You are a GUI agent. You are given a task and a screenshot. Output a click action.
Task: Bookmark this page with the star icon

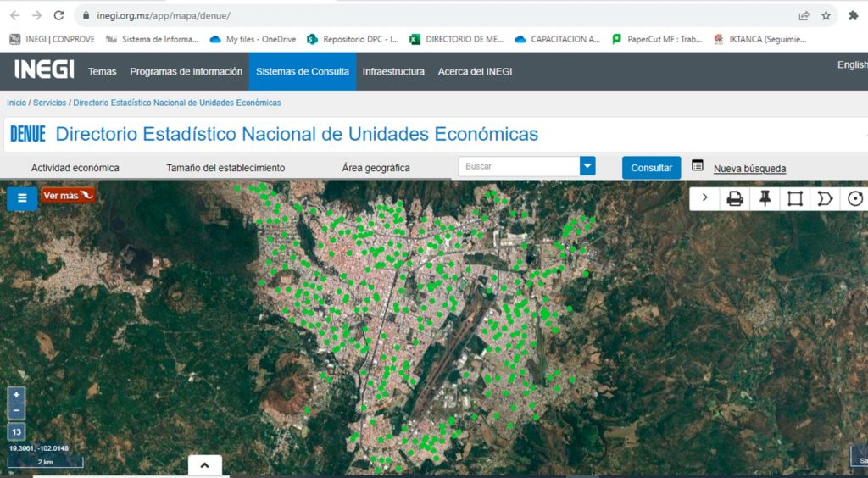pos(826,15)
